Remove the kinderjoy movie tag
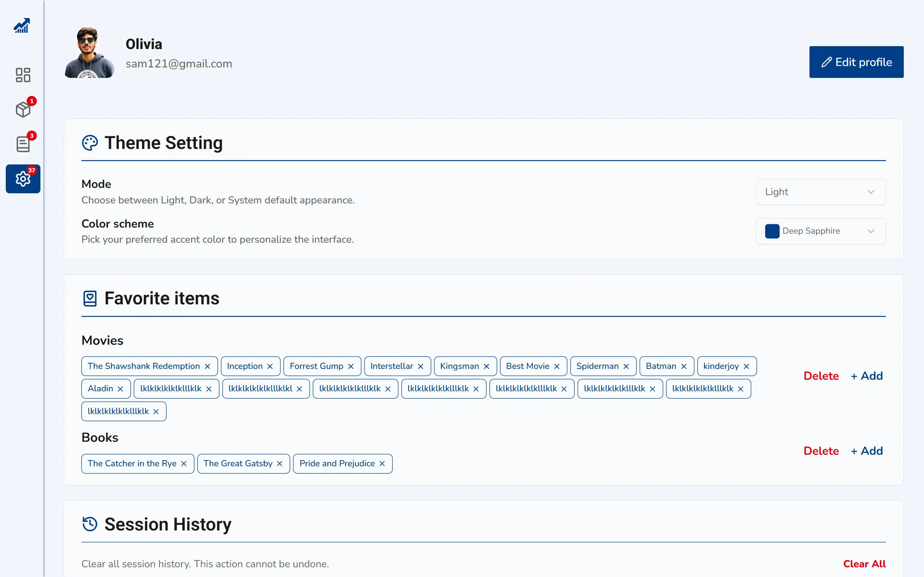 [746, 366]
